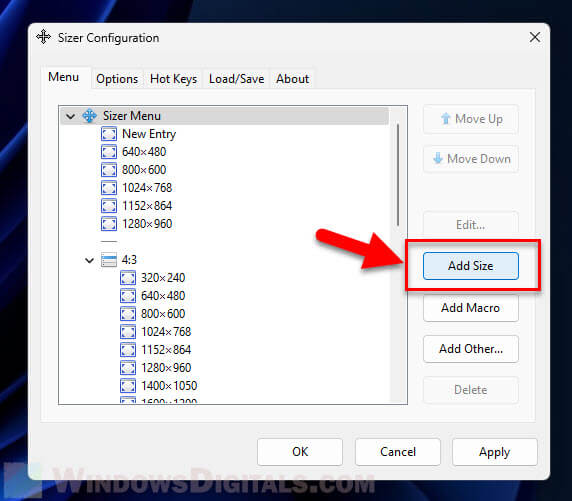Go to the Load/Save tab

[x=236, y=79]
